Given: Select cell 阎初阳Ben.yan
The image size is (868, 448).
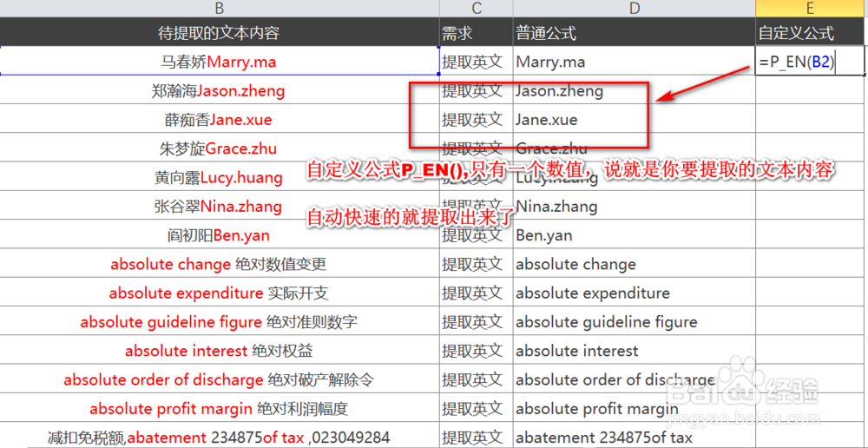Looking at the screenshot, I should [220, 234].
